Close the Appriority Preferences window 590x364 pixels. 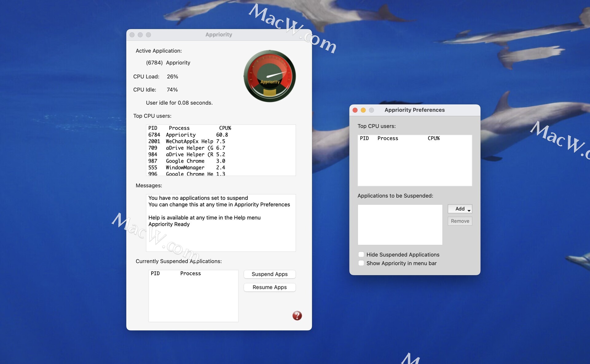355,110
